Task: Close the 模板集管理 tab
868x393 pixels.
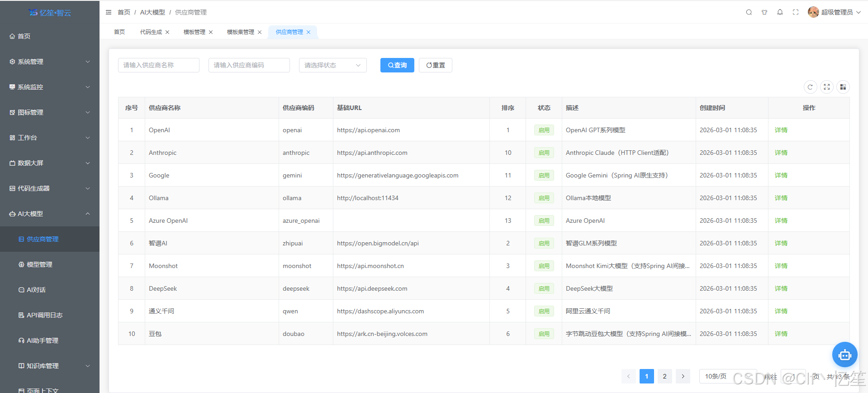Action: 260,32
